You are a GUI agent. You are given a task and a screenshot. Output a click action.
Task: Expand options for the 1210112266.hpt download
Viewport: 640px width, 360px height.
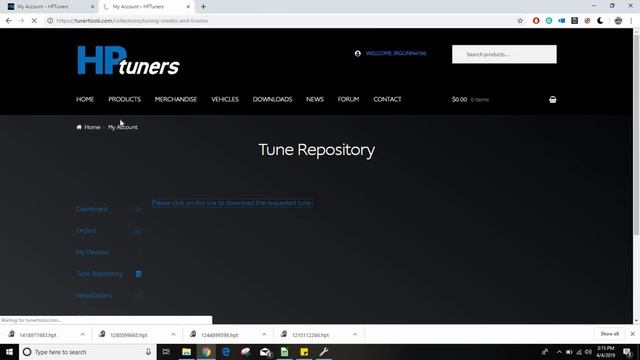coord(355,334)
